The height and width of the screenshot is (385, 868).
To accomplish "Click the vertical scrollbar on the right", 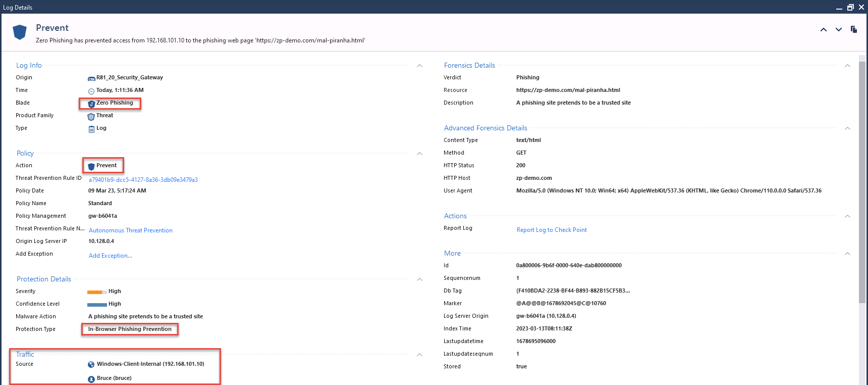I will (x=862, y=182).
